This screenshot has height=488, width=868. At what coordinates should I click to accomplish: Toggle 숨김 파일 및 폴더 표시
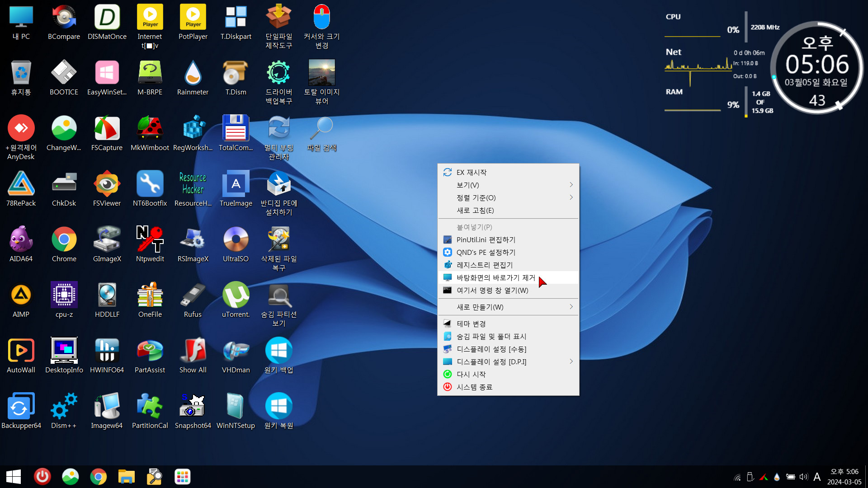(x=508, y=336)
